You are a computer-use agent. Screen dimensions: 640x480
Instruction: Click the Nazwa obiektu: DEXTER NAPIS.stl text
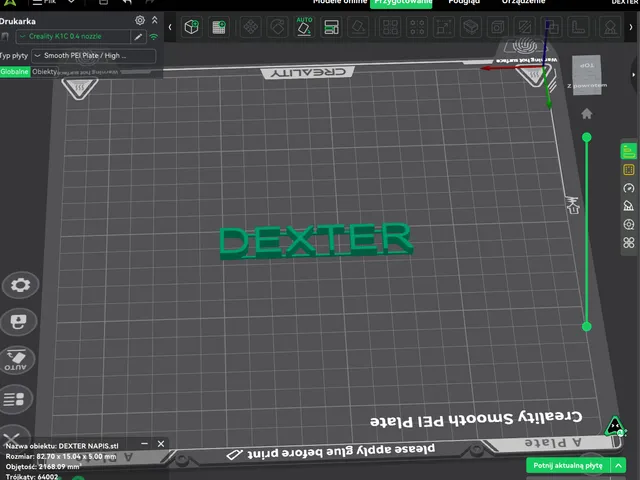coord(62,446)
